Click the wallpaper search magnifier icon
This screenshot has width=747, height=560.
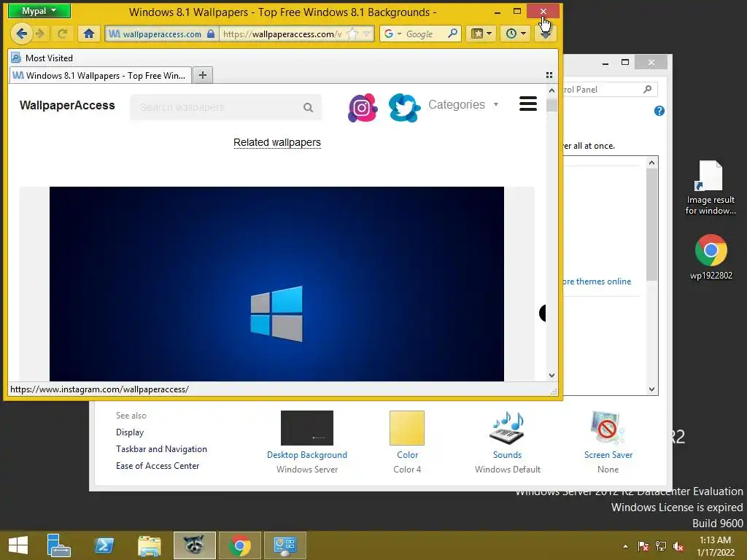pos(309,108)
